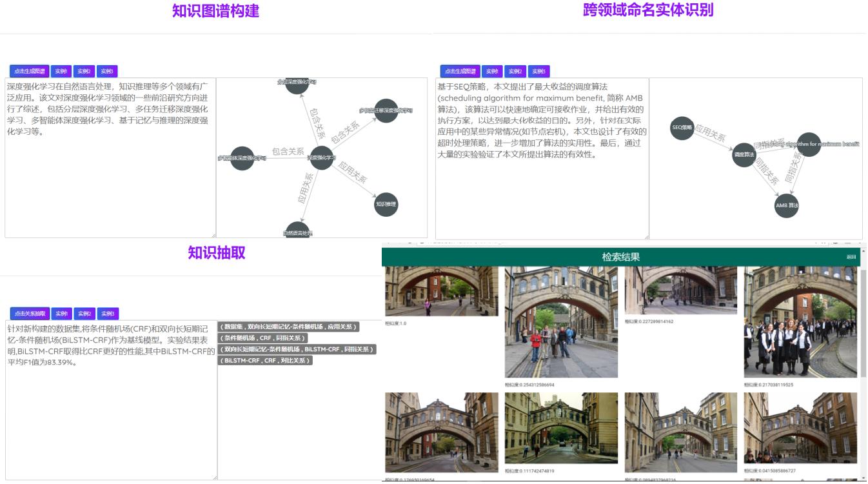The width and height of the screenshot is (868, 484).
Task: Open the result image with similarity 1.0
Action: [x=442, y=292]
